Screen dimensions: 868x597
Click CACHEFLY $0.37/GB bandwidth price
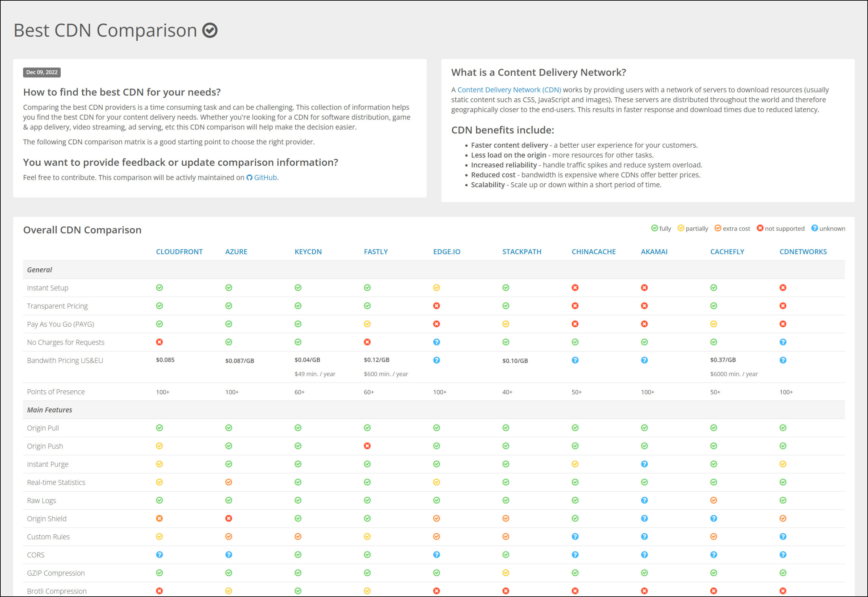pos(723,360)
